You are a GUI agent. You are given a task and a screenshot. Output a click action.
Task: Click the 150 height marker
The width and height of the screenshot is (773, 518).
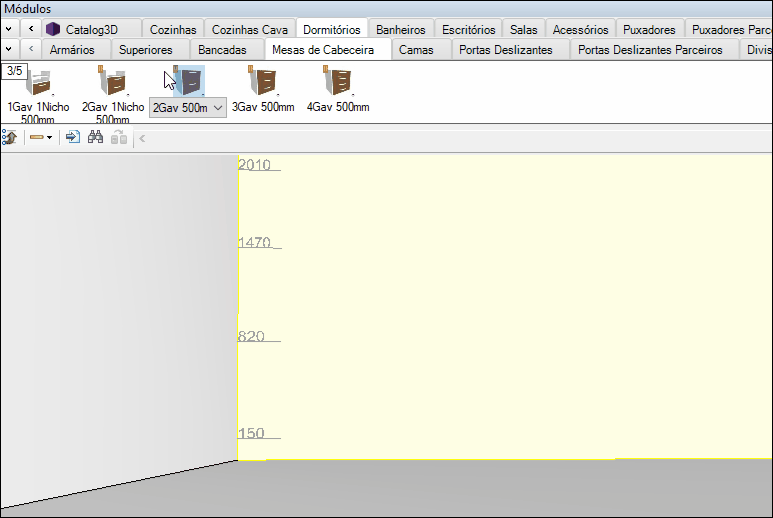pyautogui.click(x=251, y=433)
